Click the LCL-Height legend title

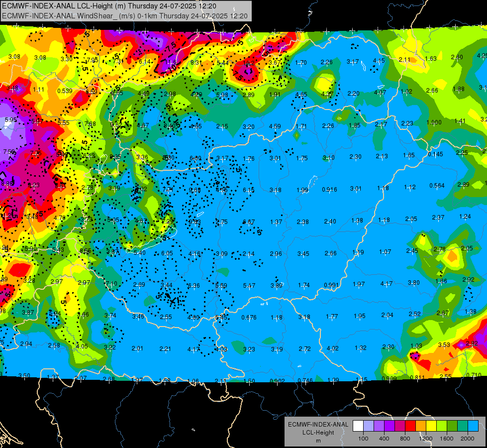(x=318, y=433)
